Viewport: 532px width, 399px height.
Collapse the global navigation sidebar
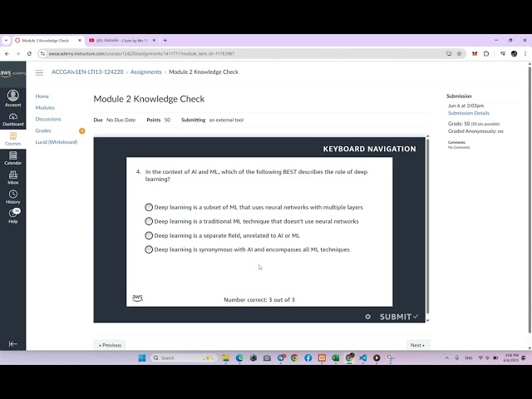(x=13, y=344)
